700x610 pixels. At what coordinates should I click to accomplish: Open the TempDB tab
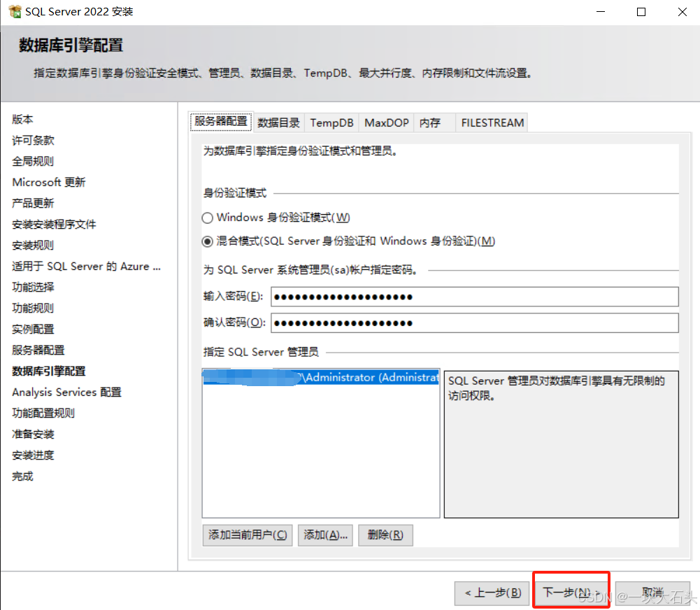[x=331, y=123]
